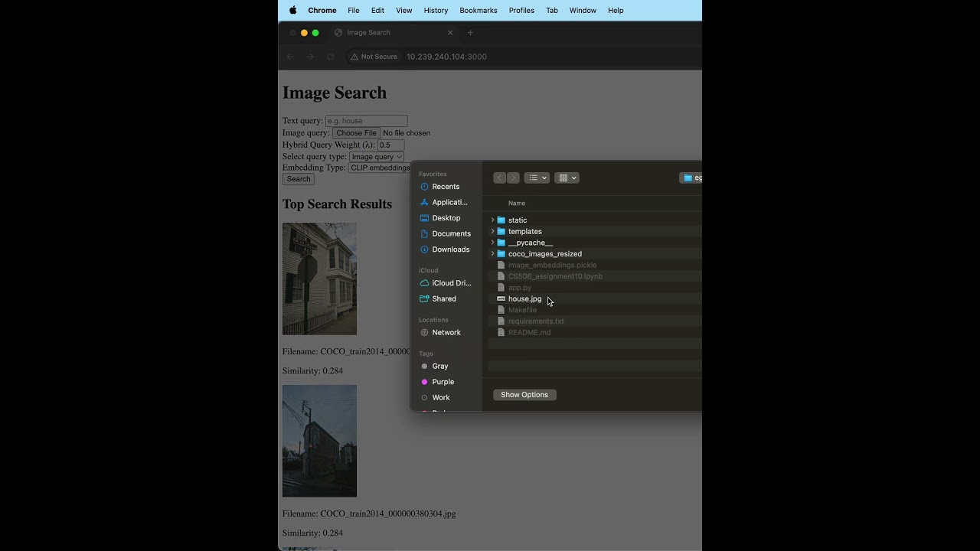980x551 pixels.
Task: Click the first search result thumbnail
Action: pos(319,279)
